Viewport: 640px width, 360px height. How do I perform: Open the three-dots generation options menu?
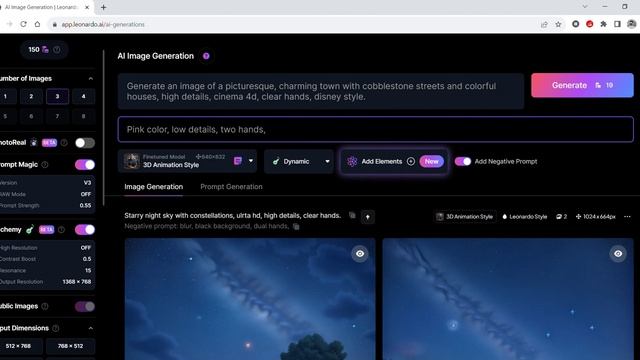point(627,217)
